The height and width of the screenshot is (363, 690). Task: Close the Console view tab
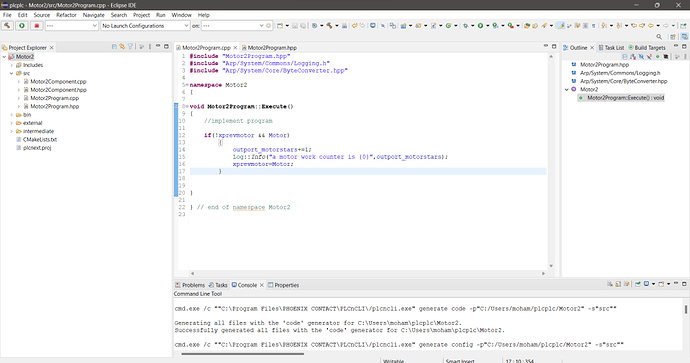pos(262,285)
